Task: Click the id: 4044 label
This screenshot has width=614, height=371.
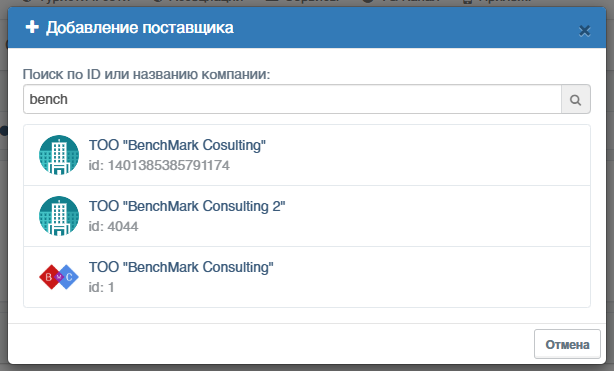Action: coord(113,226)
